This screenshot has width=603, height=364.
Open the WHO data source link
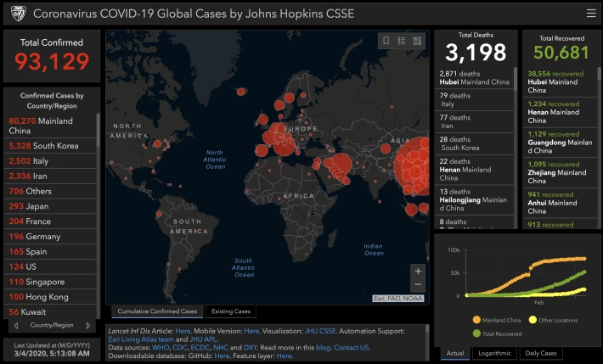pos(160,348)
